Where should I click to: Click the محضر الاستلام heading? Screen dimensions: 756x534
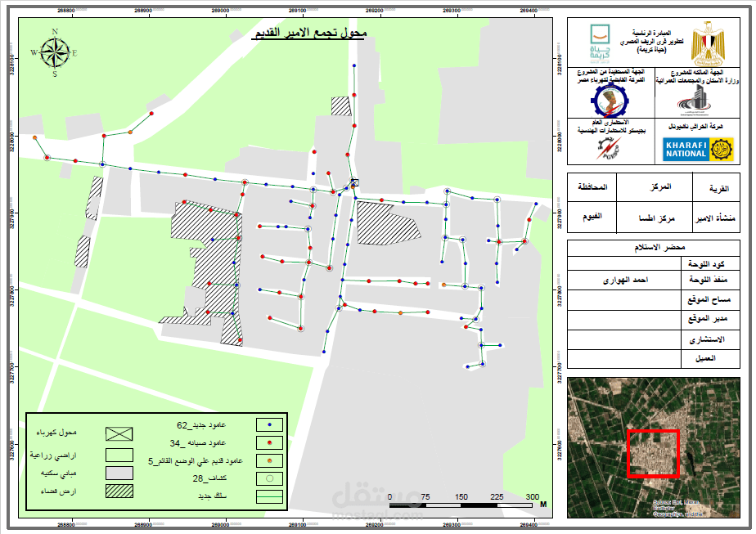point(659,247)
